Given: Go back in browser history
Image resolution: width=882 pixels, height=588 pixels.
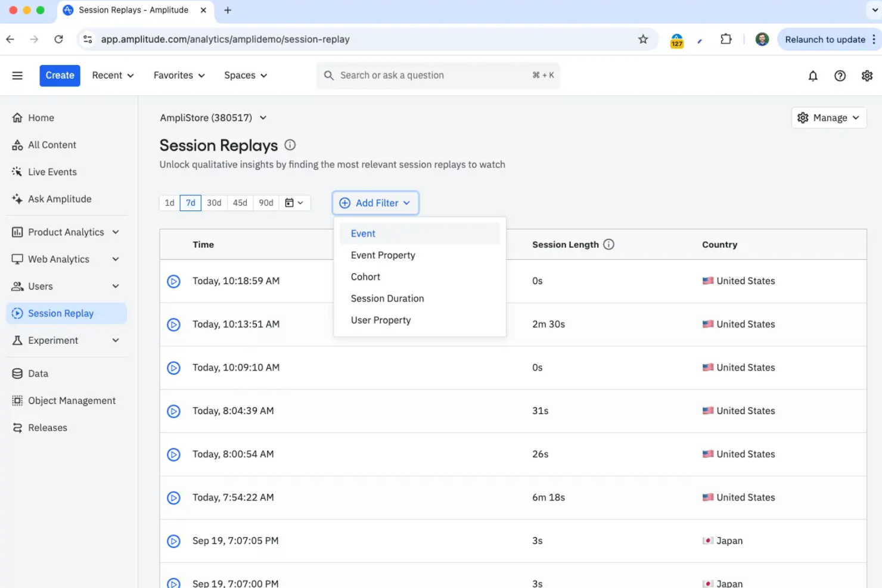Looking at the screenshot, I should pos(10,39).
